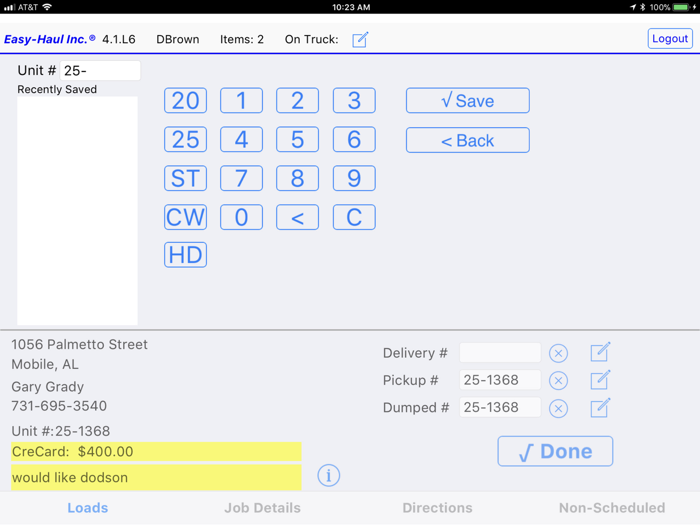
Task: Tap the customer name Gary Grady
Action: pyautogui.click(x=47, y=386)
